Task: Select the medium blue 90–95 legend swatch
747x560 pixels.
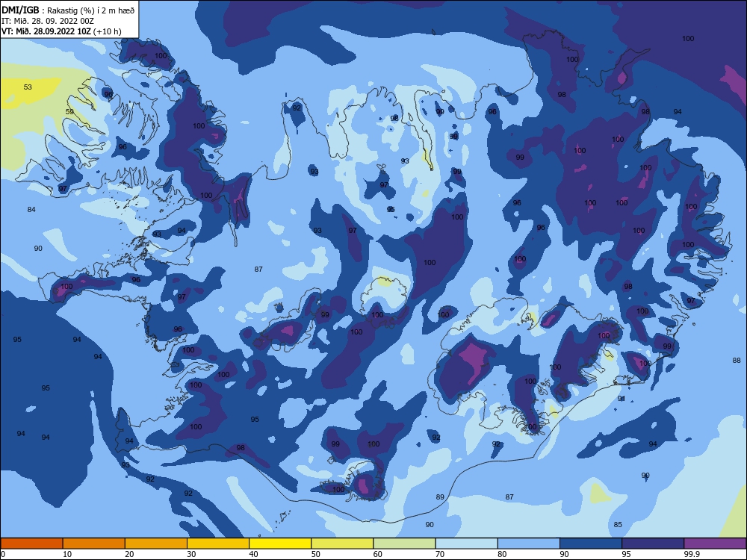Action: (591, 544)
